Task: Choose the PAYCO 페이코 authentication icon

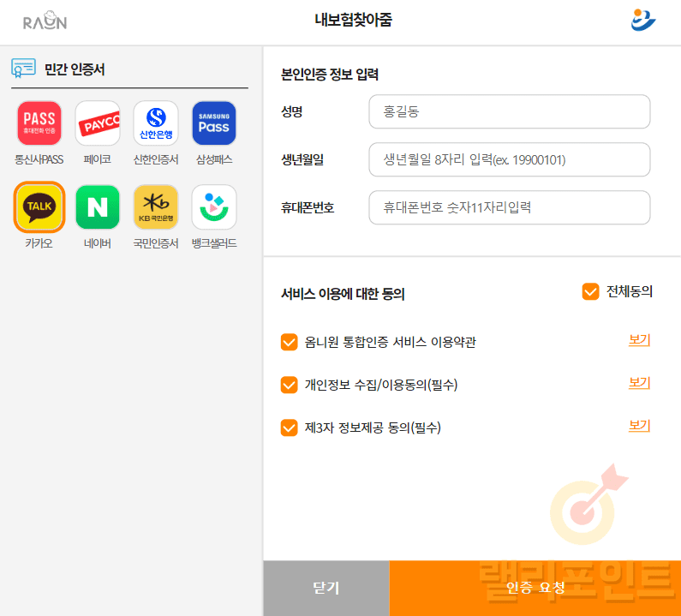Action: (x=98, y=123)
